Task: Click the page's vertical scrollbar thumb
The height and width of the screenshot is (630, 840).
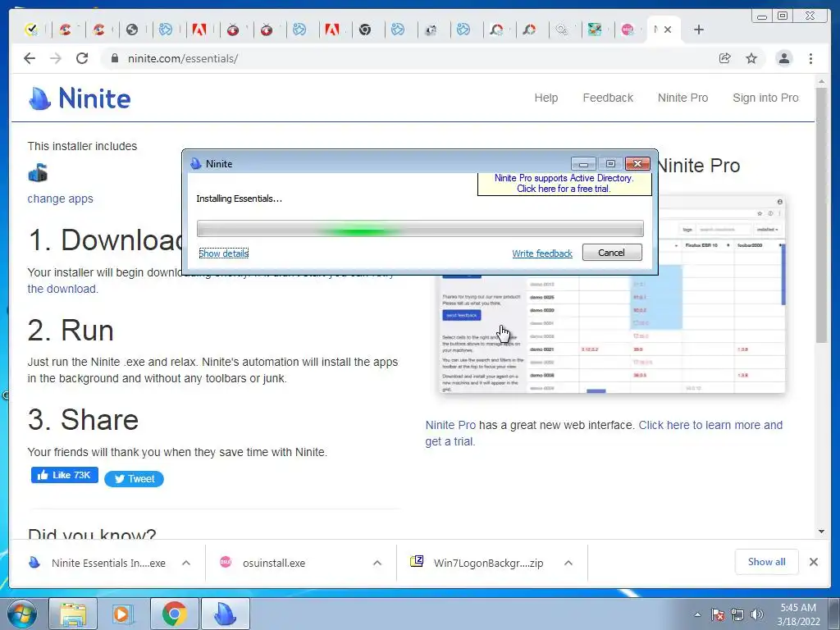Action: (x=821, y=214)
